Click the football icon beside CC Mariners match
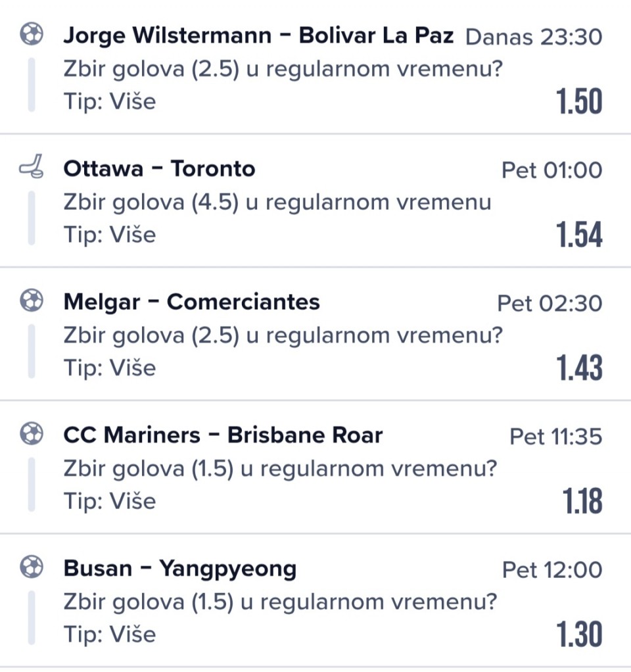 (x=32, y=433)
